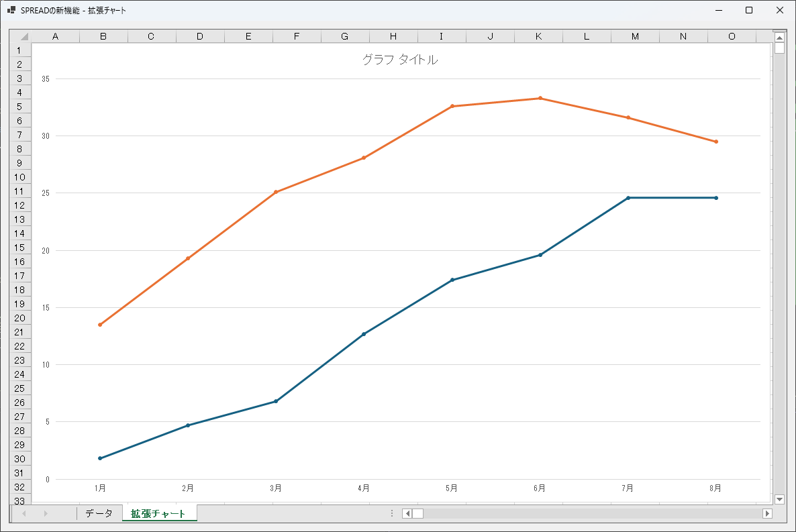Click the vertical scrollbar thumb
796x532 pixels.
(779, 48)
